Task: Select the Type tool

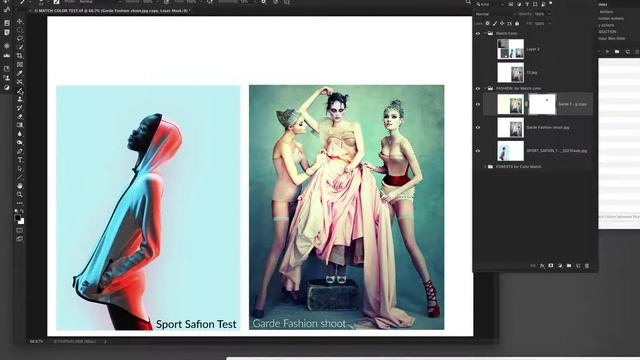Action: (20, 160)
